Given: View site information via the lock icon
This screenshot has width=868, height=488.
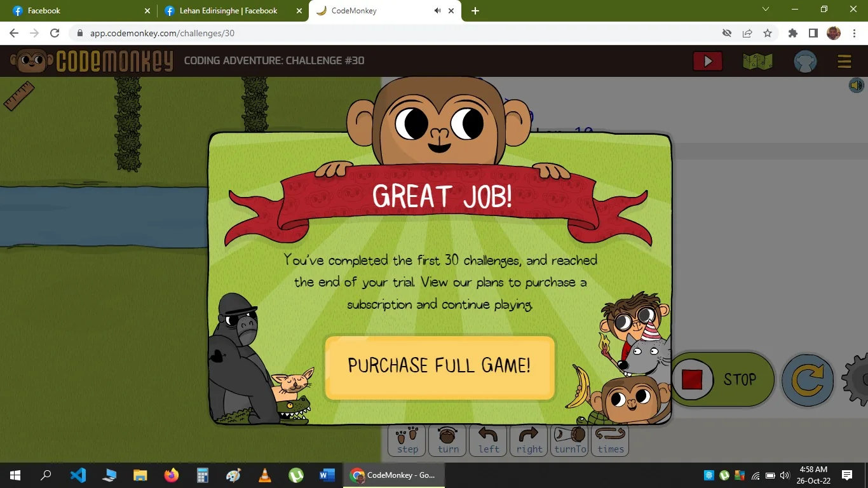Looking at the screenshot, I should pos(80,33).
